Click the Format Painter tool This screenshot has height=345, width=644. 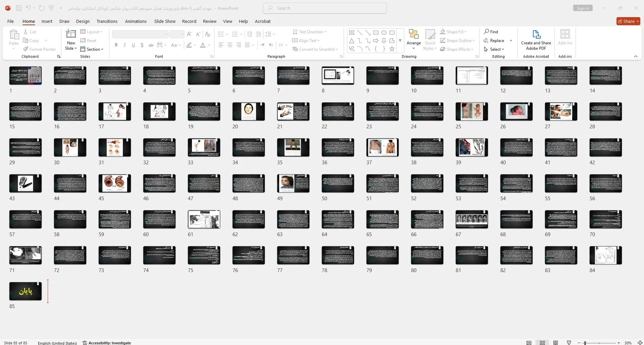[39, 49]
